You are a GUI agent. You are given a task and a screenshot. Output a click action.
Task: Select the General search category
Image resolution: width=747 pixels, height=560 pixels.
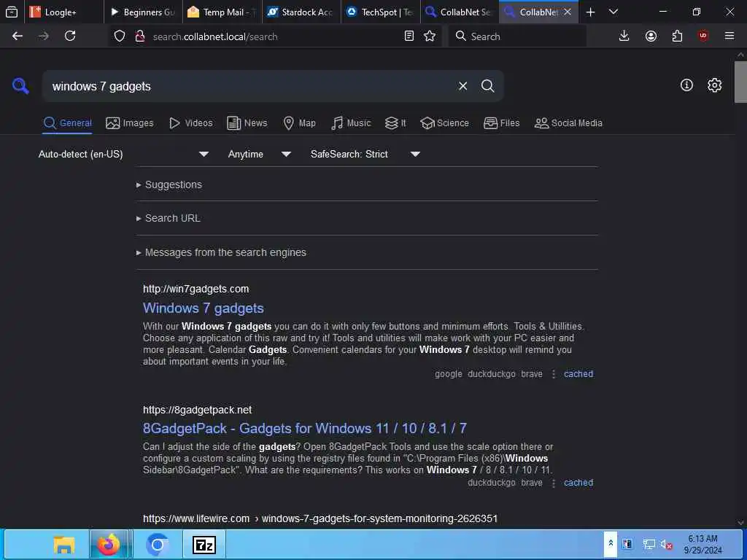[x=67, y=123]
